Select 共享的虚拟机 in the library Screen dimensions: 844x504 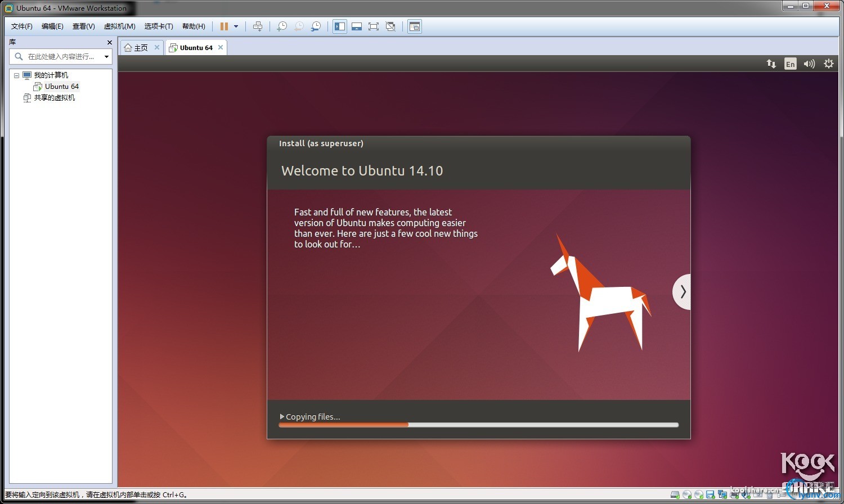(55, 98)
